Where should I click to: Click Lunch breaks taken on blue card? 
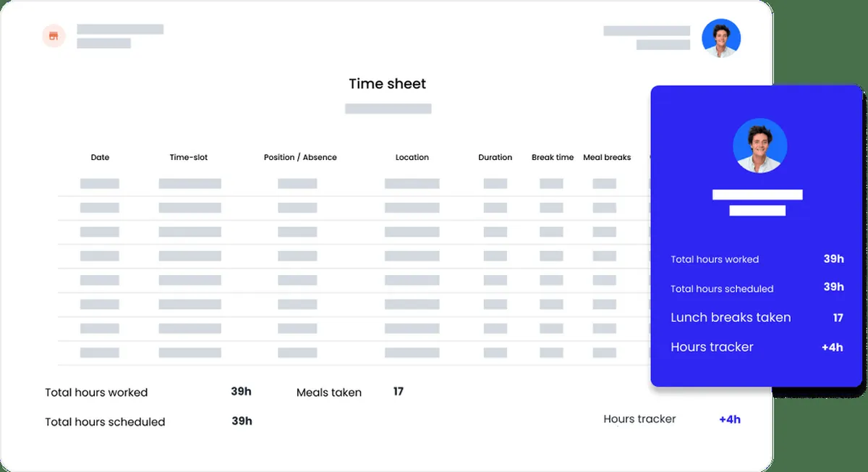[x=731, y=317]
